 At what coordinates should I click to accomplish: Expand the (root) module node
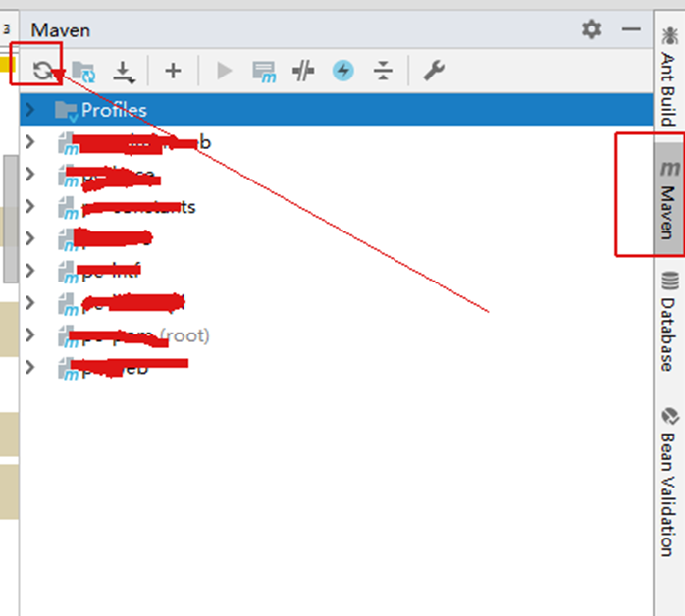29,334
